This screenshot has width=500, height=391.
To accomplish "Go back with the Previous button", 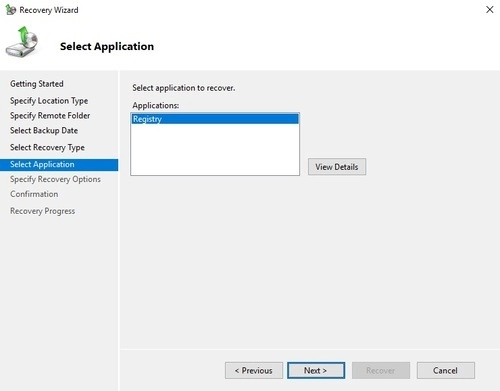I will click(254, 370).
